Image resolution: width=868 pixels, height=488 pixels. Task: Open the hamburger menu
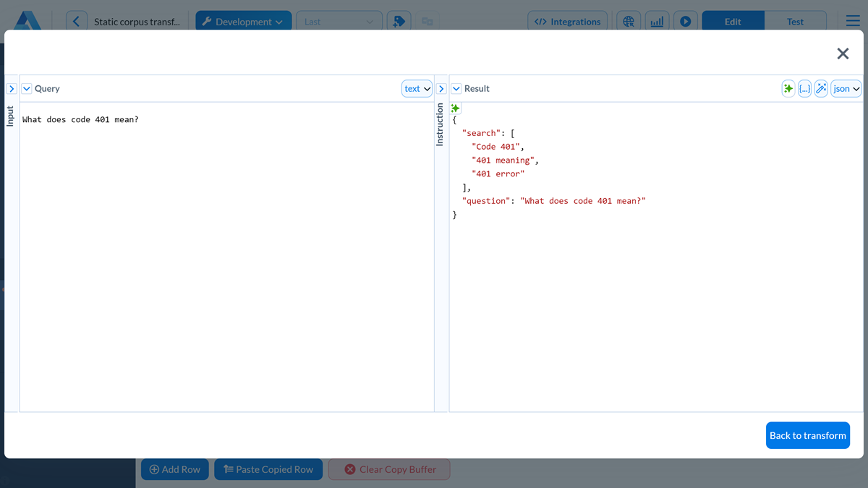tap(852, 20)
